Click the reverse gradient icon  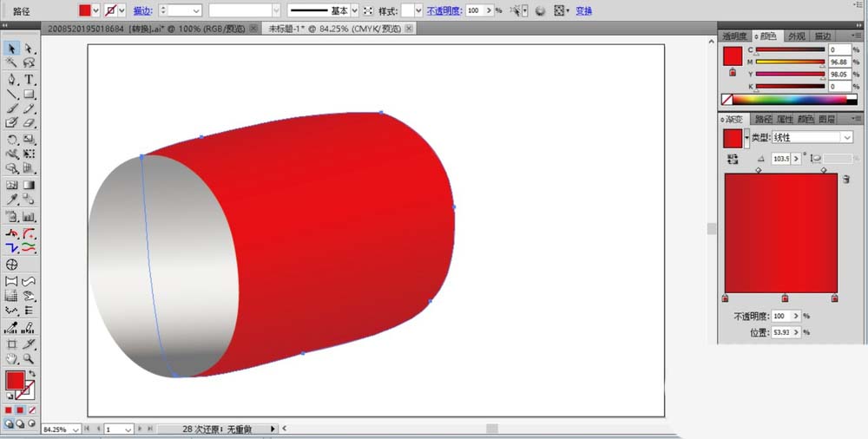coord(732,159)
